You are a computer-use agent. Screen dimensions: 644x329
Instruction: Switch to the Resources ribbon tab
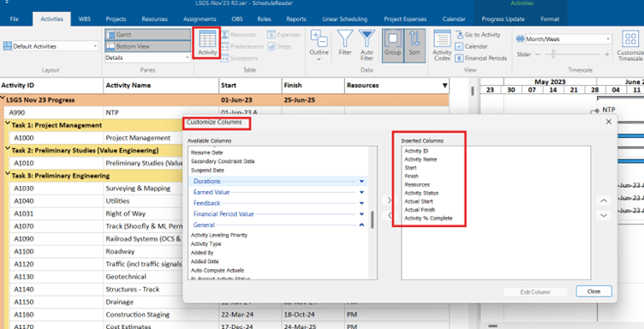[154, 19]
